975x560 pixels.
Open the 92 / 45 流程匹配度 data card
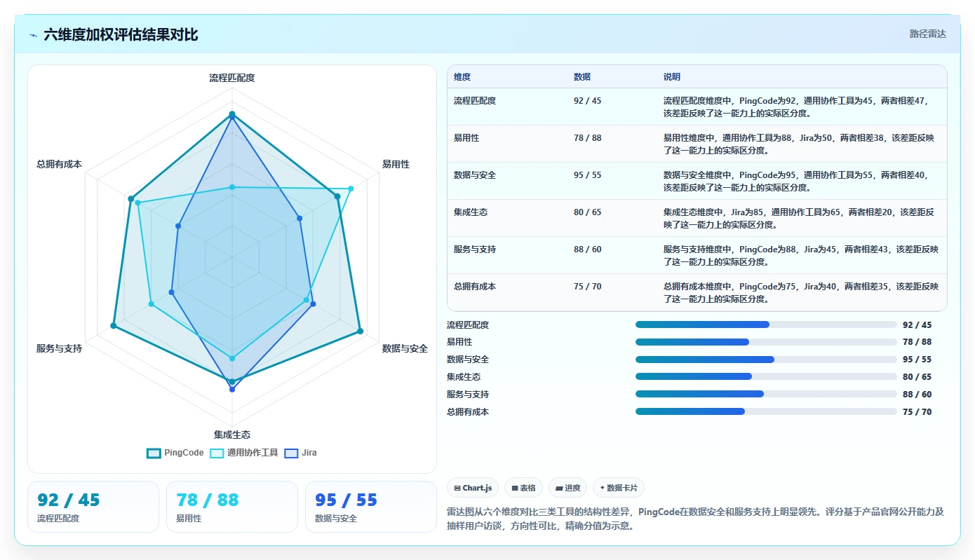point(93,507)
